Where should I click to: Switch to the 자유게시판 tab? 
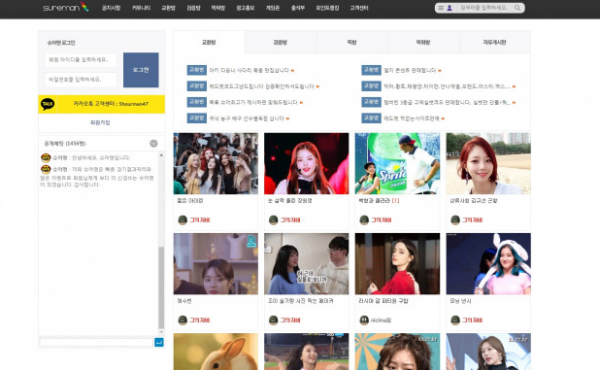(495, 42)
